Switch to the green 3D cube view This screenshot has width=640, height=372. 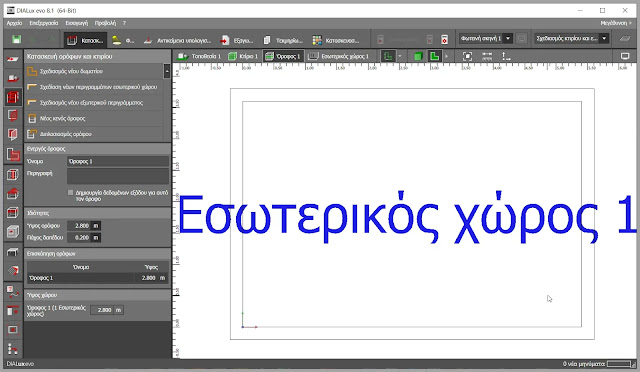(x=418, y=56)
